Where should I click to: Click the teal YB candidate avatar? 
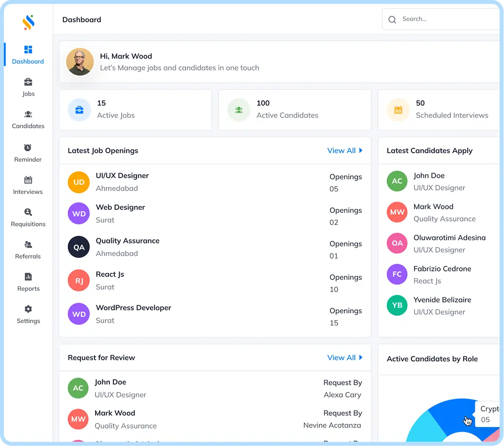pos(397,305)
